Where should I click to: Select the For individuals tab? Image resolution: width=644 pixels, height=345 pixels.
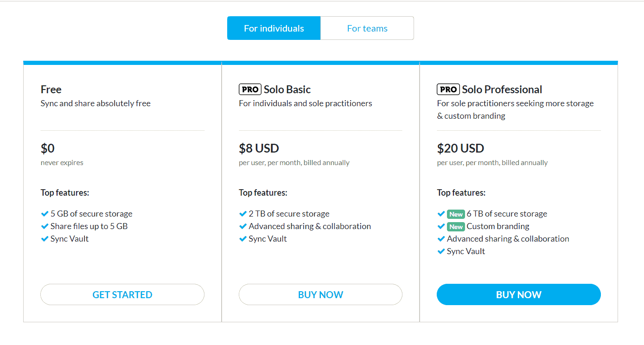pos(274,28)
